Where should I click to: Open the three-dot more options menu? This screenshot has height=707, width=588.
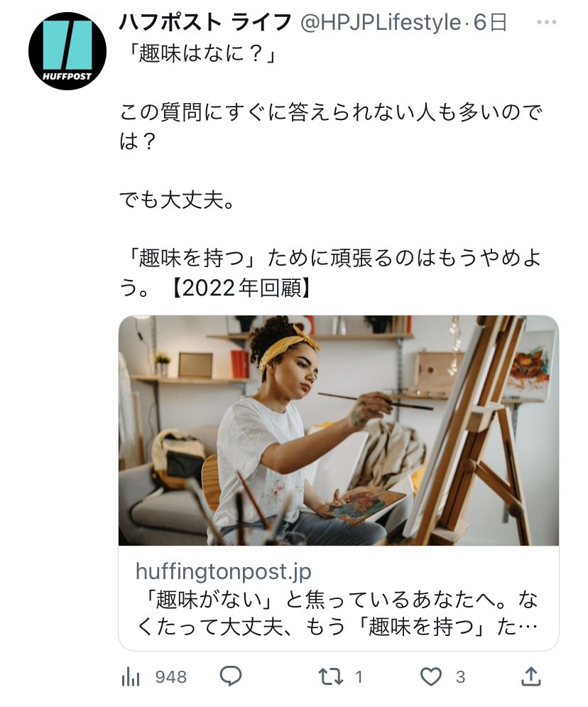(547, 22)
